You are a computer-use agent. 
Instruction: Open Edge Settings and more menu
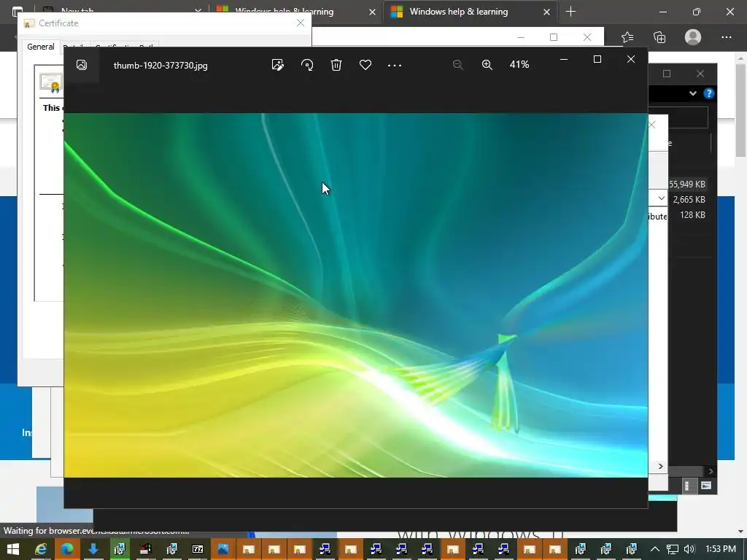[x=727, y=37]
